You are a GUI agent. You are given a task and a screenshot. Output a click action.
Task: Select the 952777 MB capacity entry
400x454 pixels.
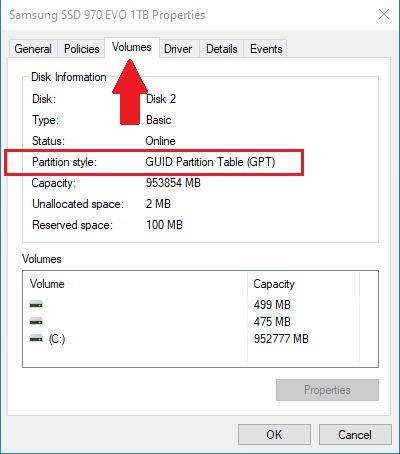click(x=281, y=339)
